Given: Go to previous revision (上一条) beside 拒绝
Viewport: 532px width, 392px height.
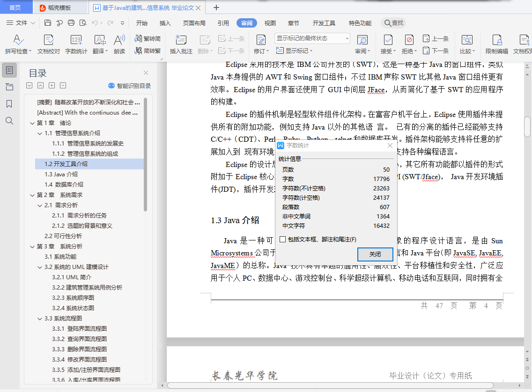Looking at the screenshot, I should click(x=436, y=39).
